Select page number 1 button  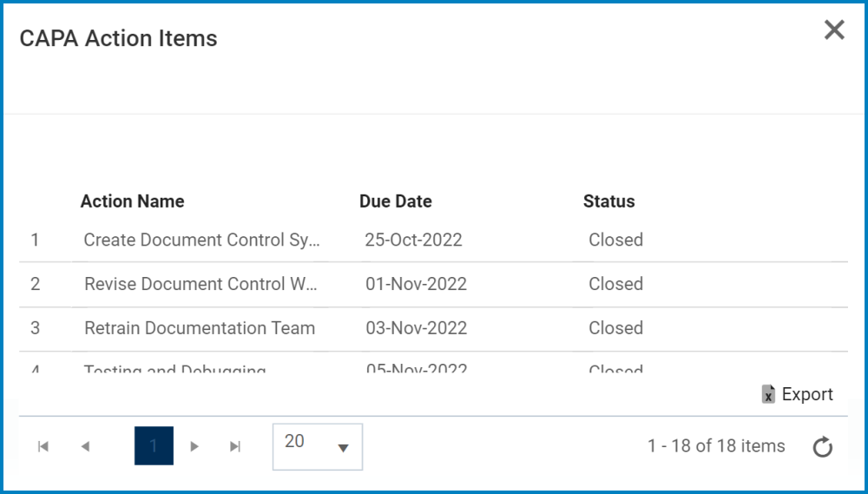(154, 446)
